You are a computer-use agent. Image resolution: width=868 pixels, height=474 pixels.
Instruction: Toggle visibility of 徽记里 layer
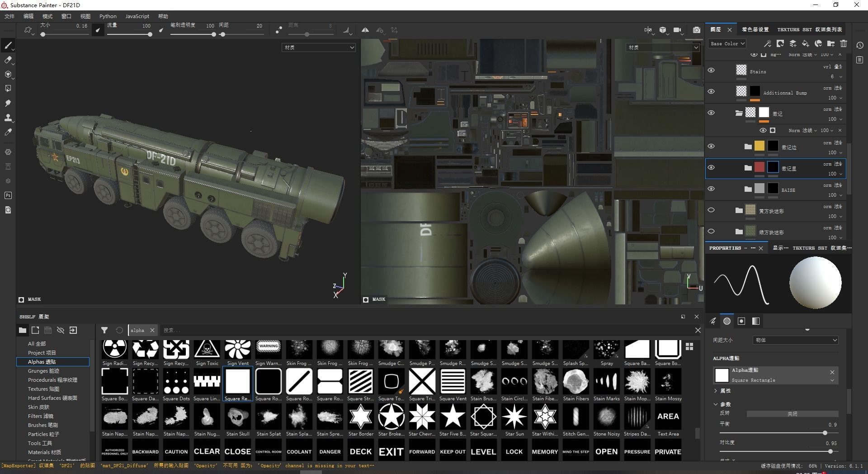(711, 167)
